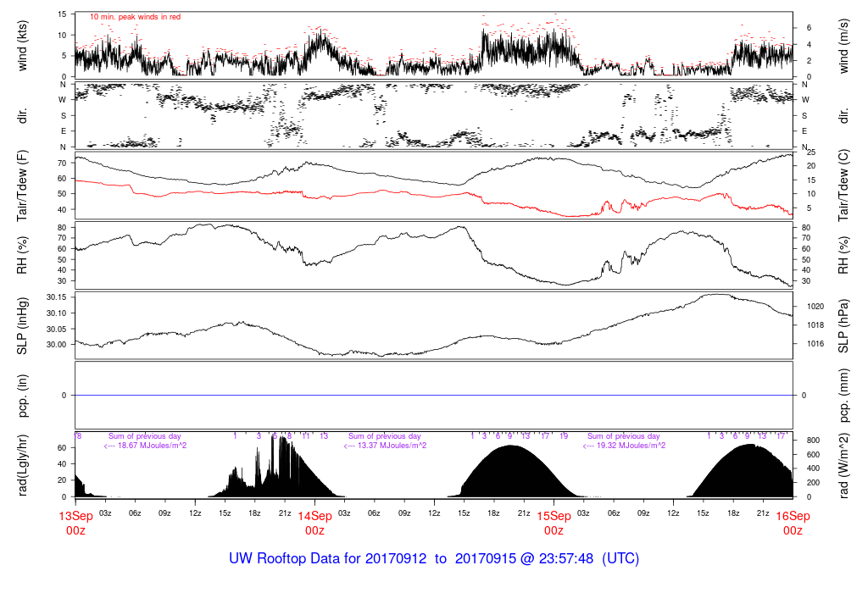The width and height of the screenshot is (868, 593).
Task: Click the '13Sep 00z' date label
Action: tap(75, 523)
